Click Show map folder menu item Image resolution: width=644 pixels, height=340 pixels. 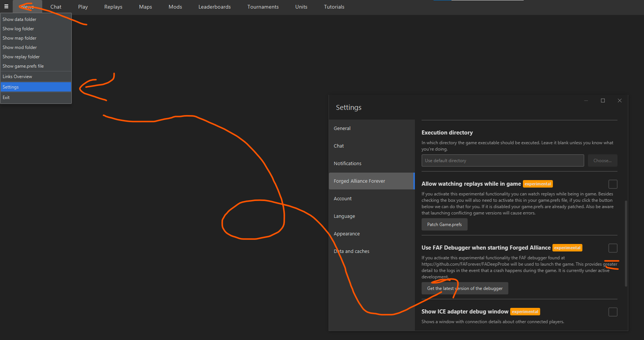(36, 38)
